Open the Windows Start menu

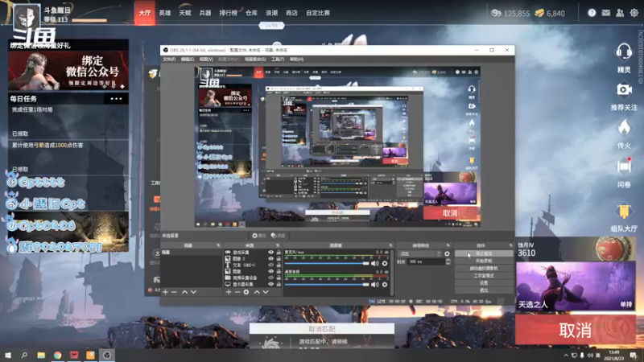pos(8,355)
